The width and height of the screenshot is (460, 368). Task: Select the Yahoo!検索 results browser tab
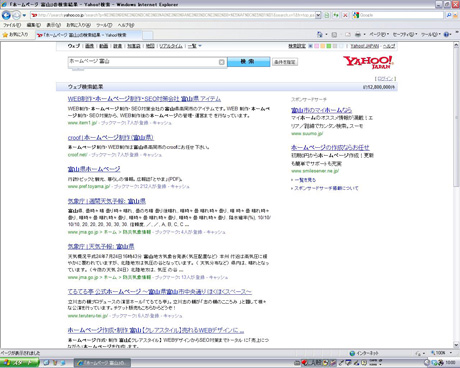(88, 35)
